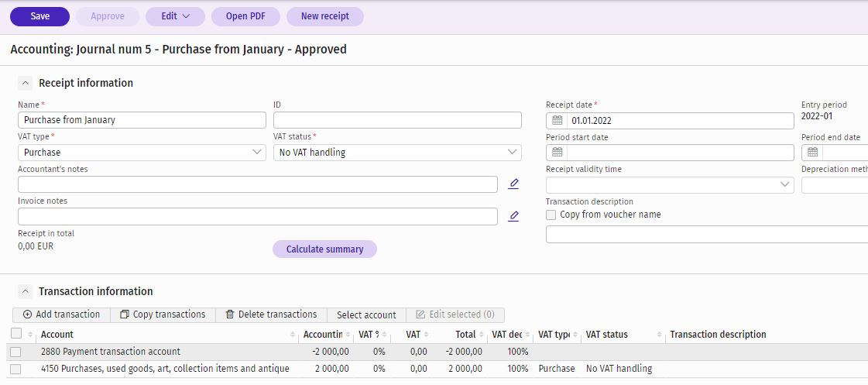Collapse the Receipt information section
This screenshot has width=868, height=385.
26,84
